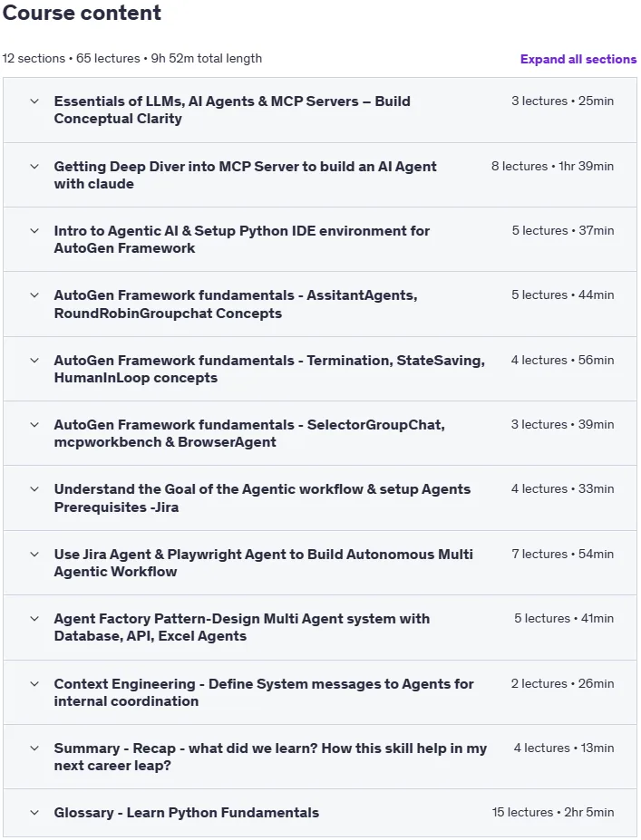The height and width of the screenshot is (840, 641).
Task: Expand chevron for SelectorGroupChat, mcpworkbench section
Action: tap(34, 425)
